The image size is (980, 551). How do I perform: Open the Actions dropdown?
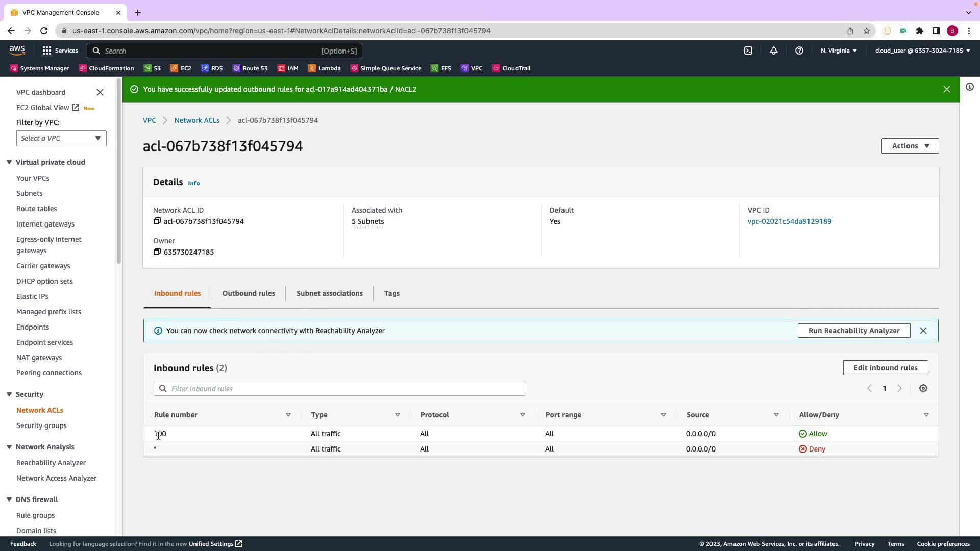coord(910,146)
